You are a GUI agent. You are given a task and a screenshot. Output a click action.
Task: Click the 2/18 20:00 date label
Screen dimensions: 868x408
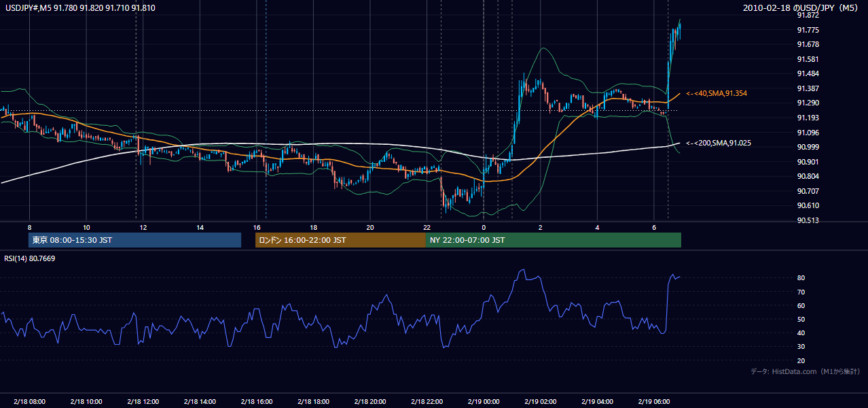click(369, 402)
